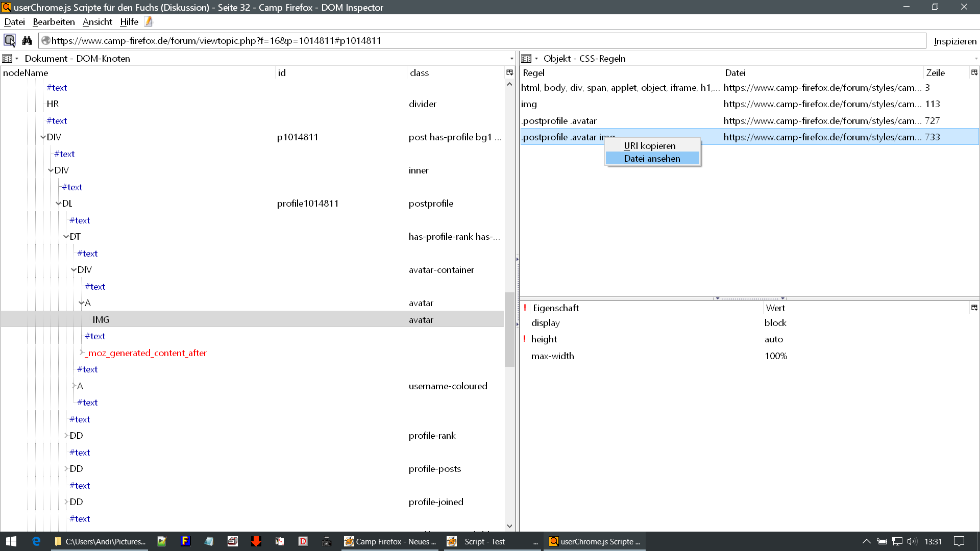Open the Objekt panel viewer list icon
Viewport: 980px width, 551px height.
(x=527, y=59)
